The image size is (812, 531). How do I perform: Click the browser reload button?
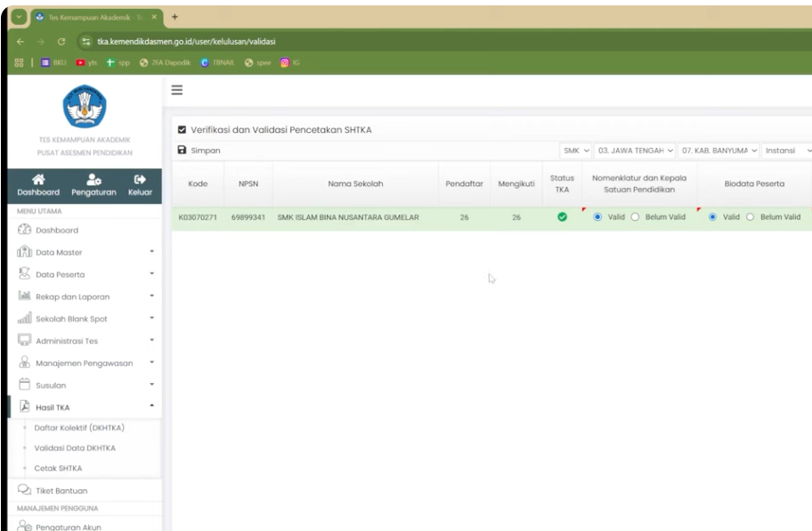point(61,42)
